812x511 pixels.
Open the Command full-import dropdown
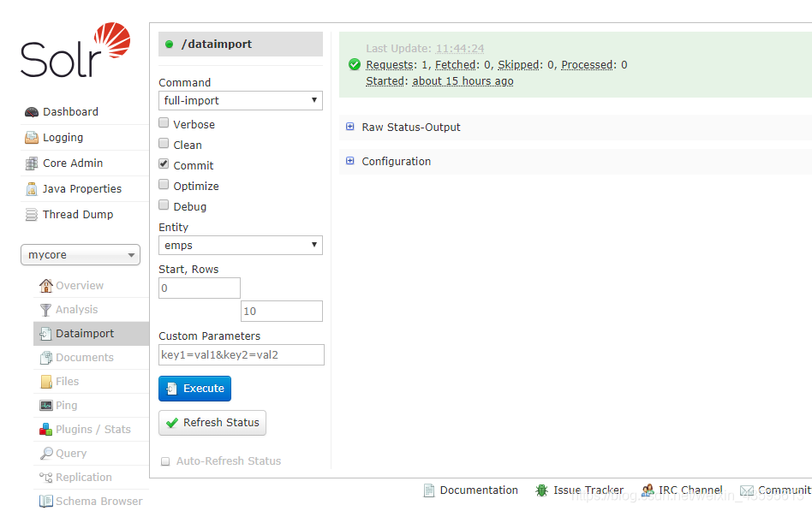click(x=241, y=100)
